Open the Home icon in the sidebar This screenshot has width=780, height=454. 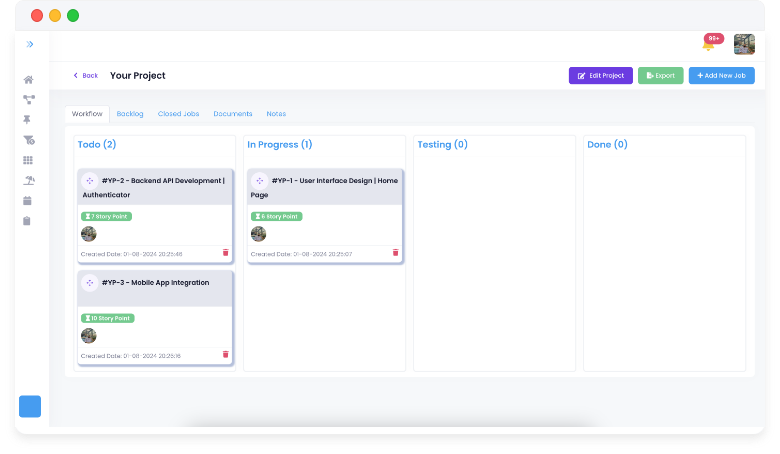(x=29, y=80)
